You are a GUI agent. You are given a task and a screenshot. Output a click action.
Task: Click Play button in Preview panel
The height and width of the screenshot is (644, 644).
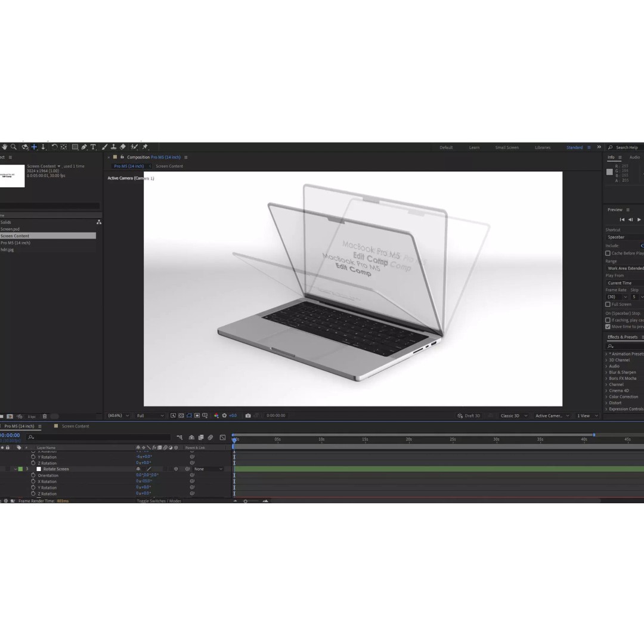(x=639, y=219)
